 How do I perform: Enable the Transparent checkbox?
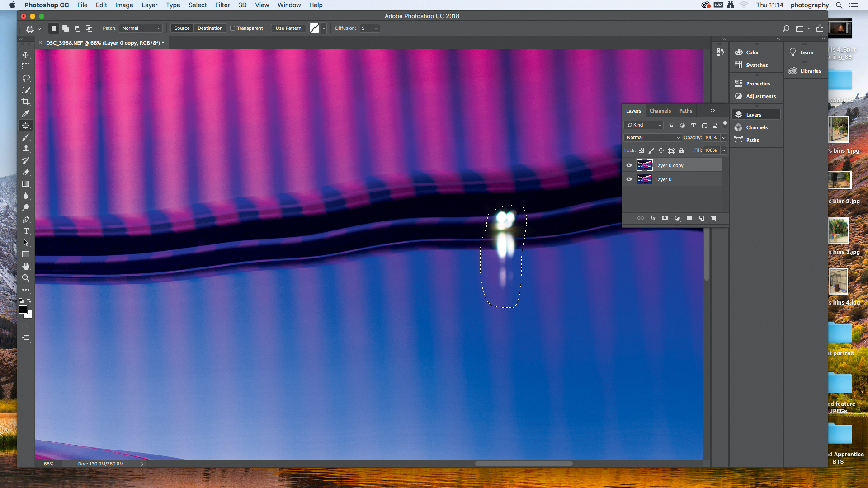(232, 28)
